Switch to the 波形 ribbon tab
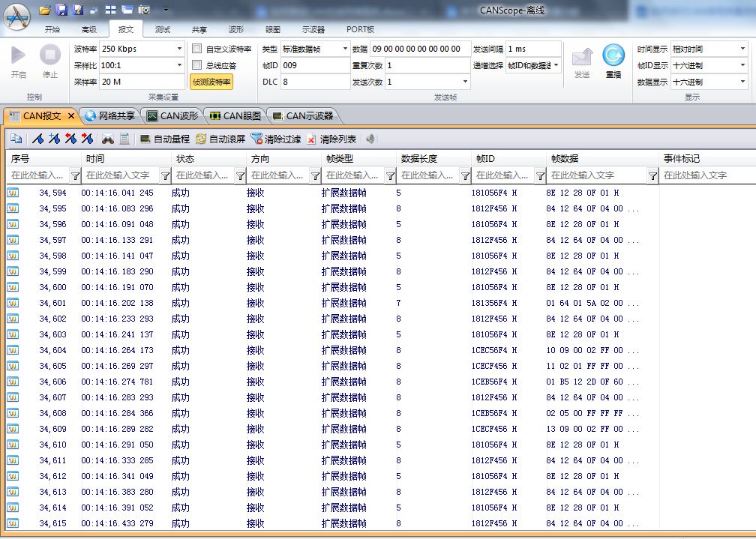Screen dimensions: 756x539 pos(235,29)
